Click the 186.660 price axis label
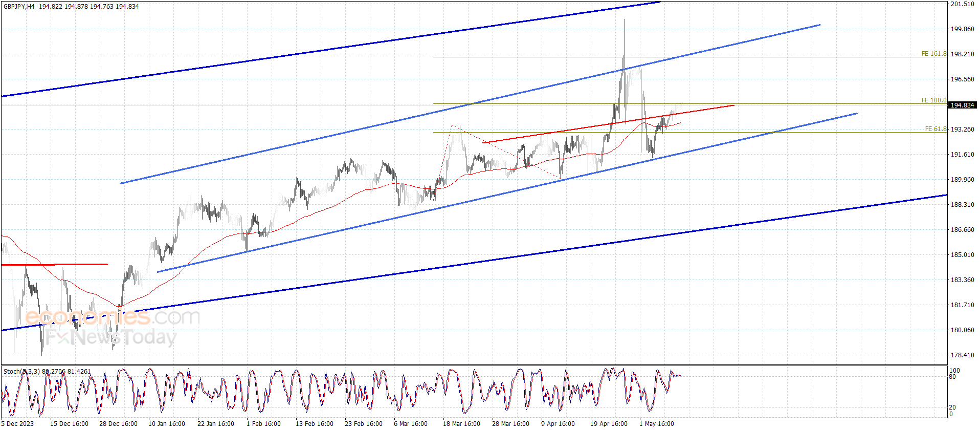Image resolution: width=980 pixels, height=430 pixels. (962, 230)
